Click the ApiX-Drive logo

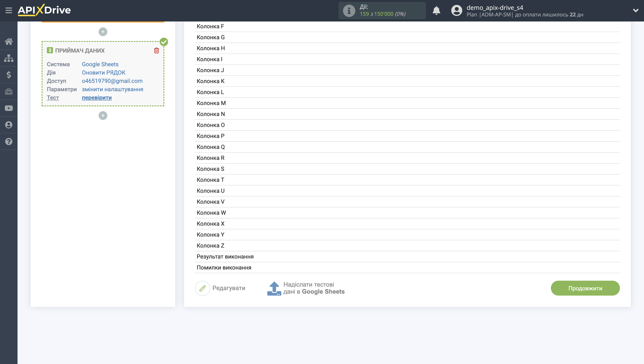[44, 10]
